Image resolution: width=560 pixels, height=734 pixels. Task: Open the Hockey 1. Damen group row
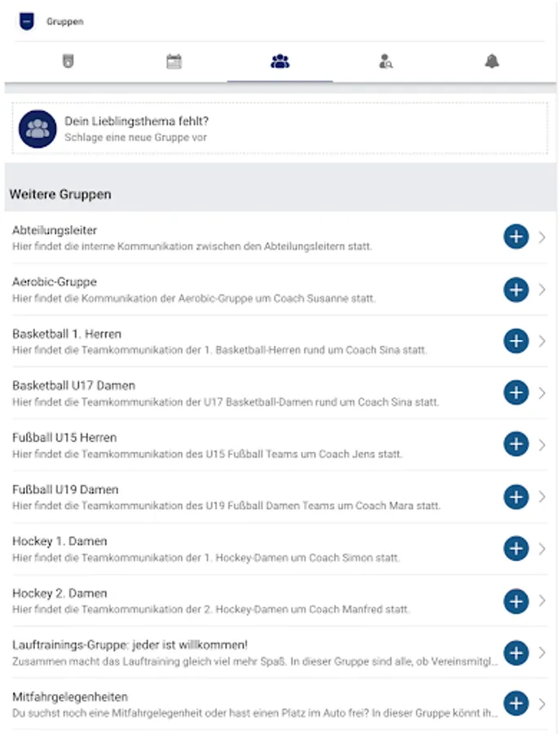pyautogui.click(x=245, y=548)
